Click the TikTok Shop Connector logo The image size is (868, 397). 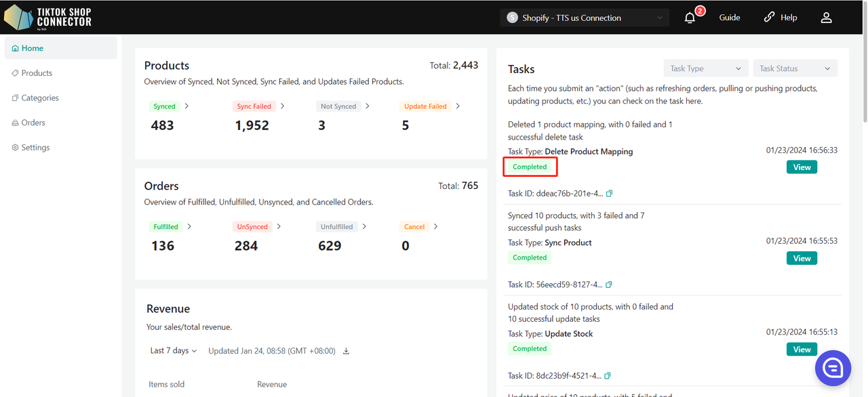(47, 17)
